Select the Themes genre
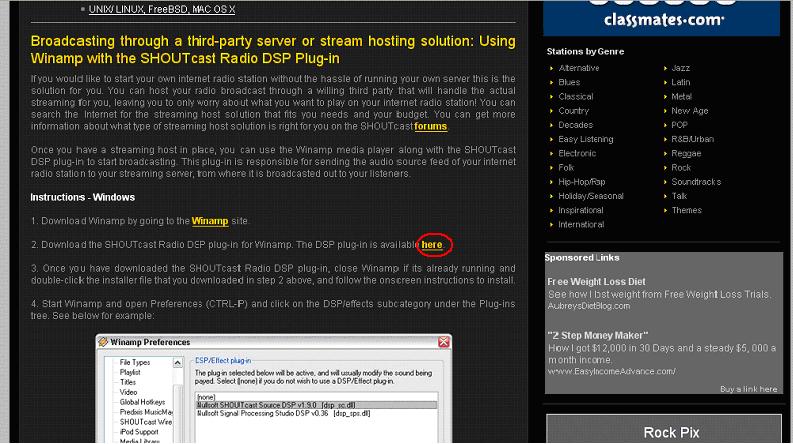This screenshot has width=793, height=444. (x=686, y=210)
